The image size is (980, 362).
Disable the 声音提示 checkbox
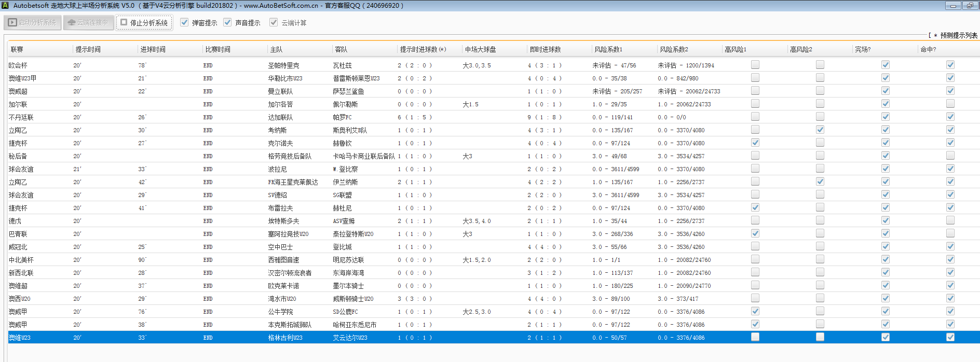point(227,22)
